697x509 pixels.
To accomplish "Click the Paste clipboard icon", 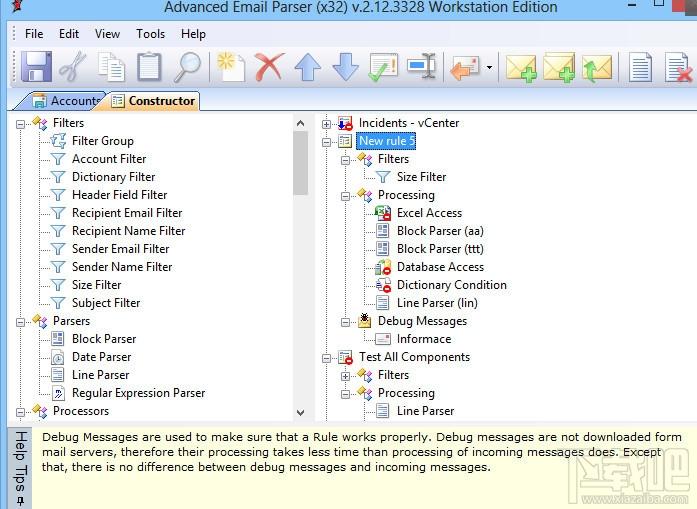I will tap(149, 67).
